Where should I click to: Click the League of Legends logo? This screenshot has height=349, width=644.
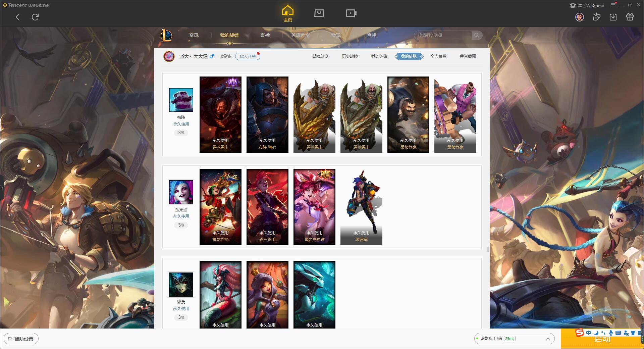pos(167,35)
